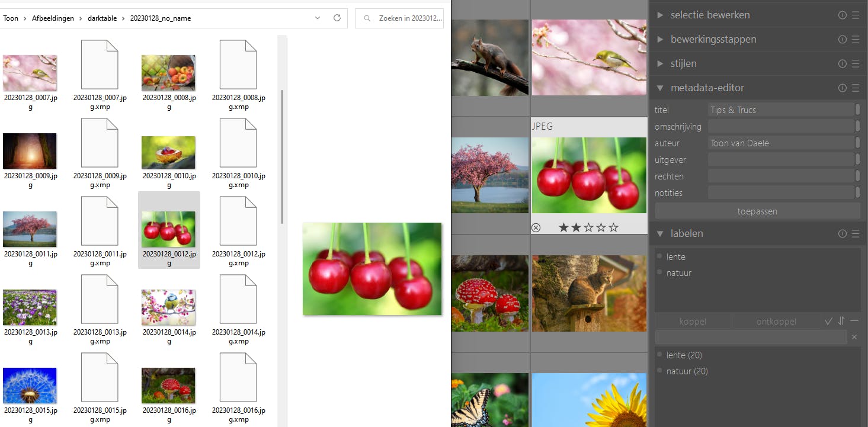
Task: Click the koppel button
Action: (x=693, y=322)
